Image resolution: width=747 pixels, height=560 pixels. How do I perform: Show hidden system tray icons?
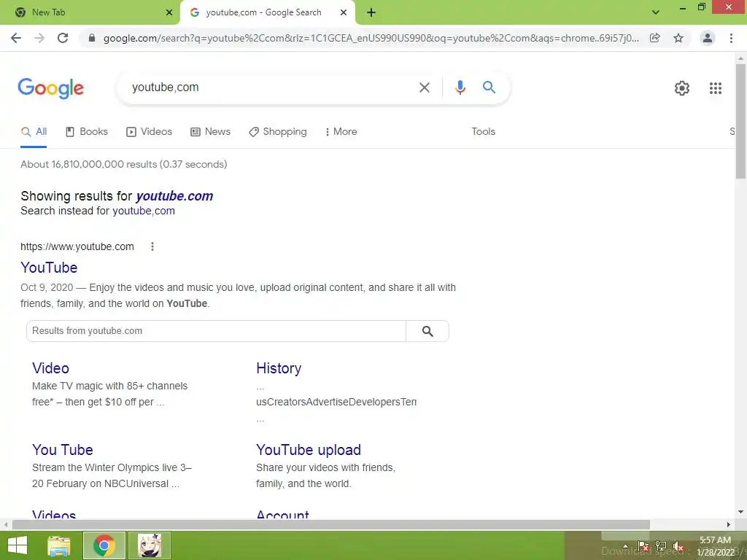625,546
